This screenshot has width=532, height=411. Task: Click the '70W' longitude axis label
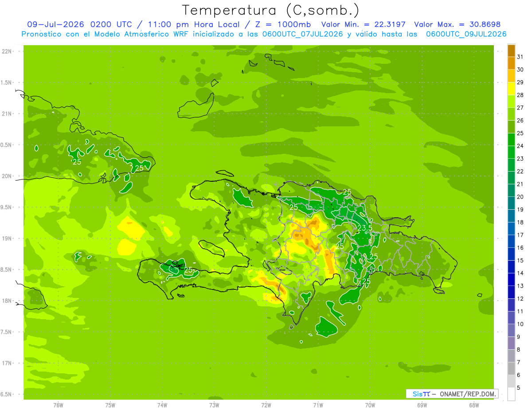[x=370, y=405]
